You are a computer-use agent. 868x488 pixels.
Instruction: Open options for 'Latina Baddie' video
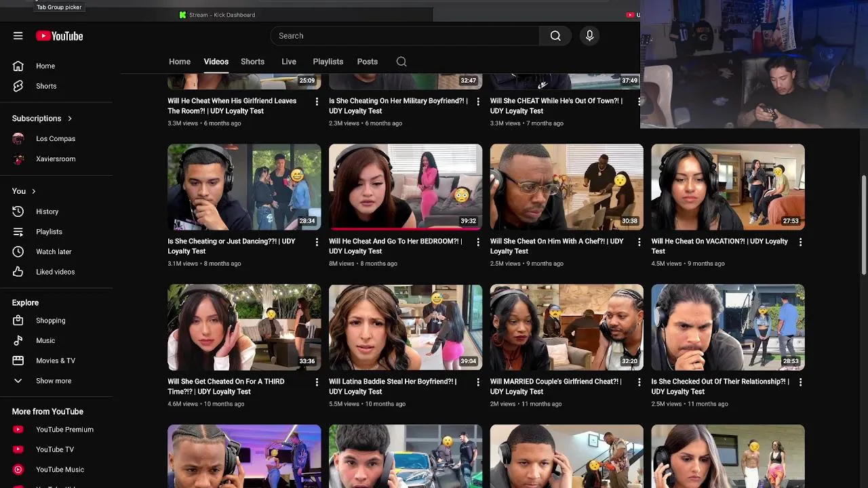[478, 382]
